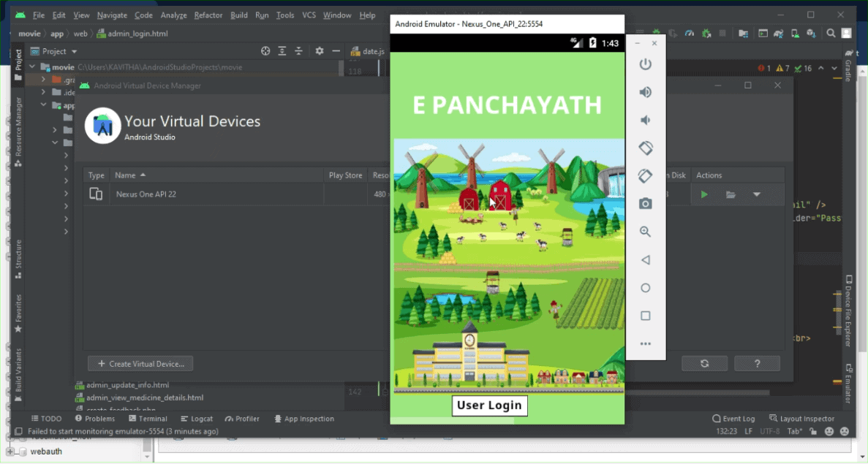
Task: Click the User Login button
Action: point(489,406)
